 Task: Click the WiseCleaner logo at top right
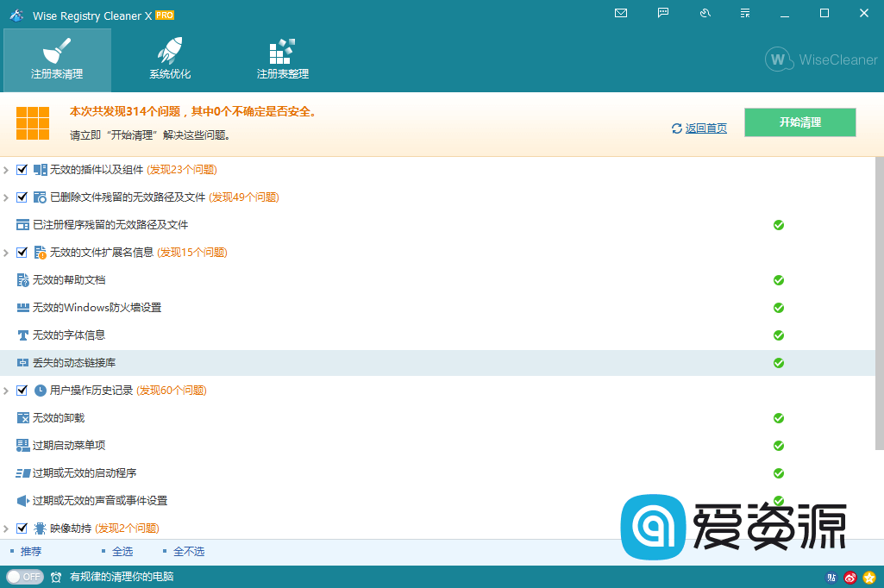click(818, 59)
